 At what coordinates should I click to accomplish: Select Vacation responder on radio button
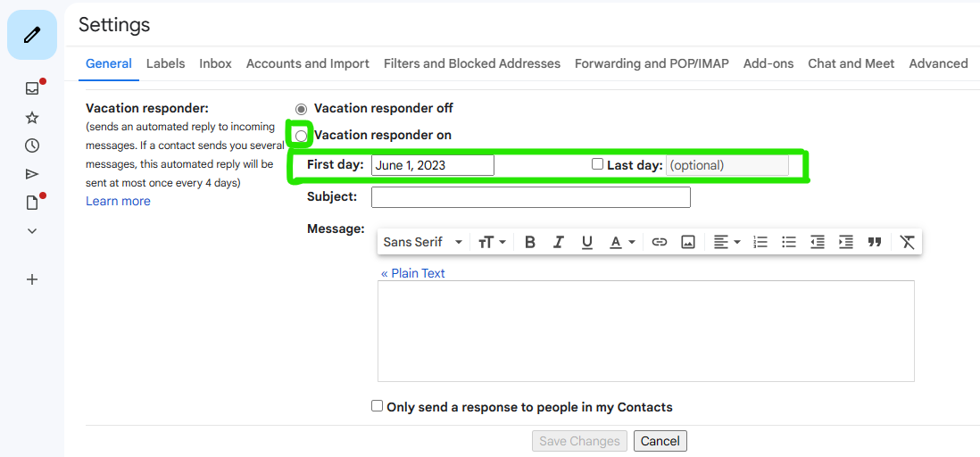[302, 136]
